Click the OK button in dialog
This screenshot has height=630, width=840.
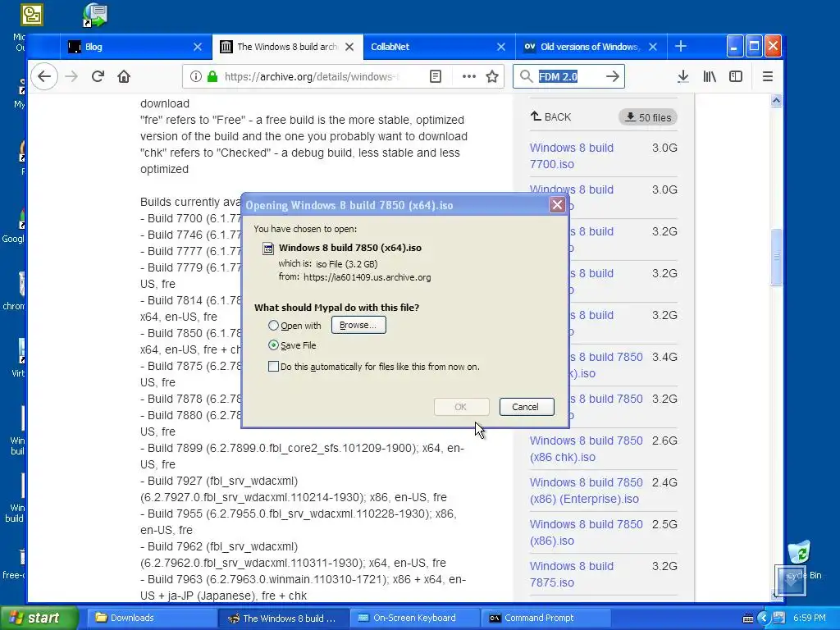(x=461, y=407)
